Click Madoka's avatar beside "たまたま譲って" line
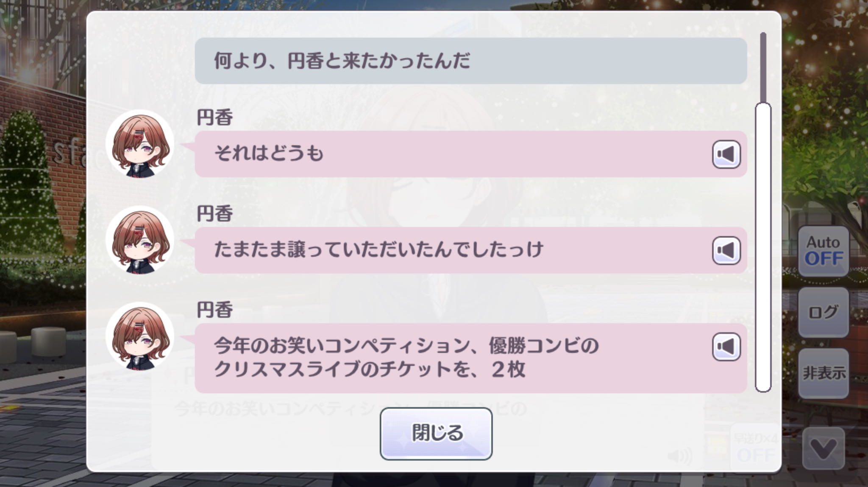This screenshot has height=487, width=868. point(140,241)
